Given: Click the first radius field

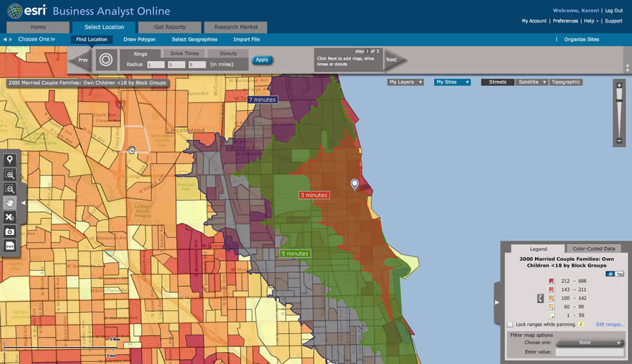Looking at the screenshot, I should [x=156, y=65].
